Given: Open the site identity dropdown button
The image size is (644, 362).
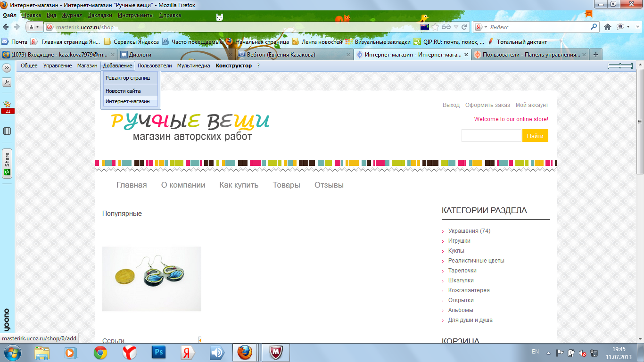Looking at the screenshot, I should (x=34, y=27).
